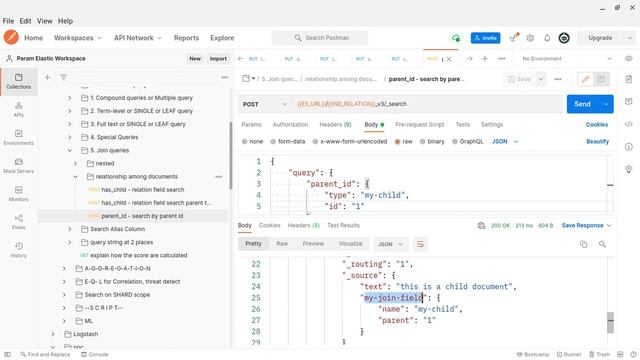The width and height of the screenshot is (640, 360).
Task: Switch to the Authorization tab
Action: pos(290,124)
